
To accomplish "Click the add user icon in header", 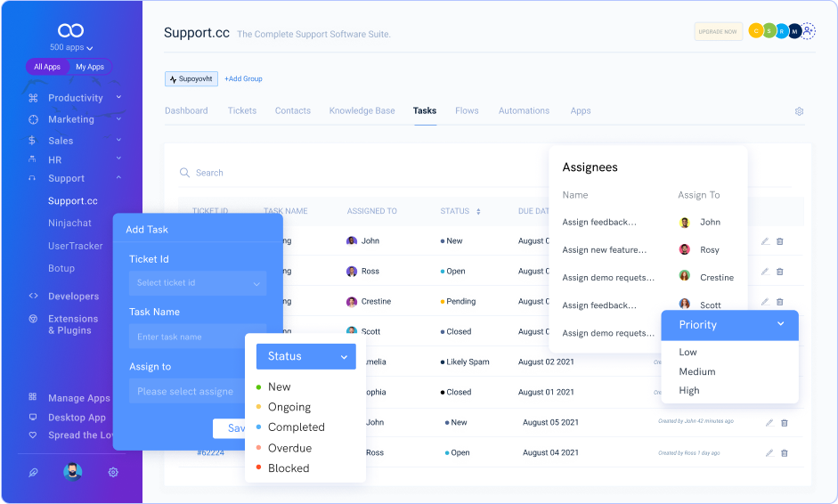I will (x=808, y=31).
